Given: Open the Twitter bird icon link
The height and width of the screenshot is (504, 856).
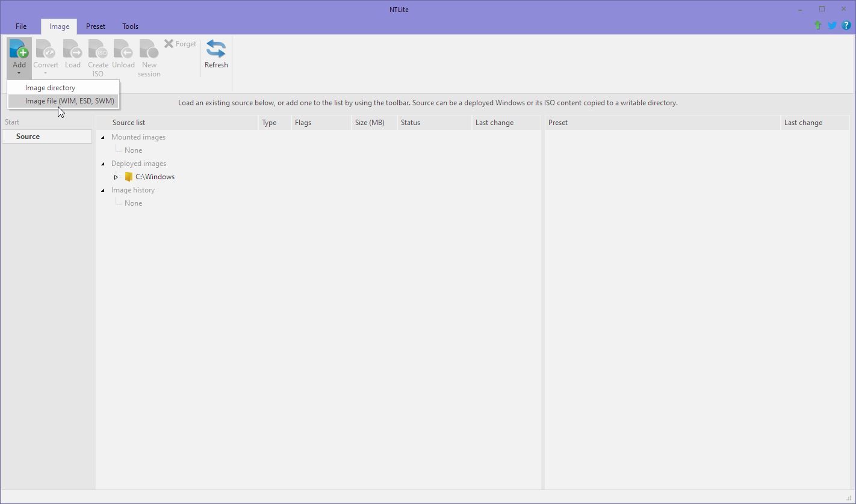Looking at the screenshot, I should tap(832, 25).
